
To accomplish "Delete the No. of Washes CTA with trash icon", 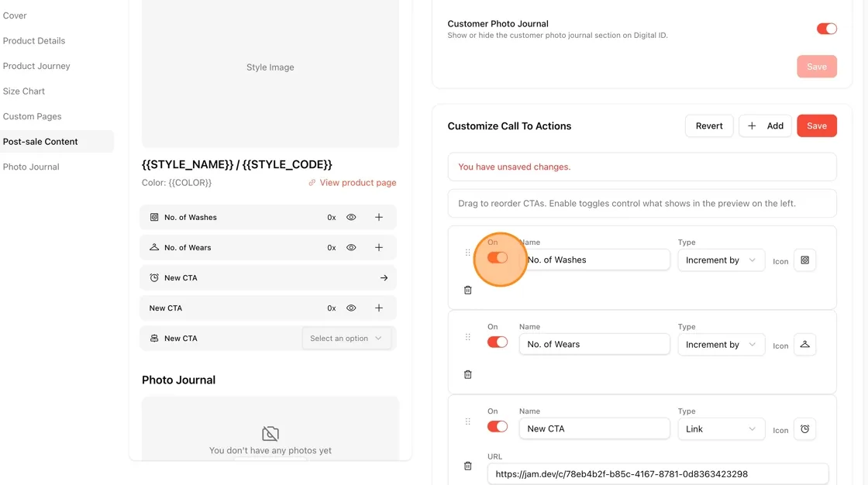I will 468,290.
